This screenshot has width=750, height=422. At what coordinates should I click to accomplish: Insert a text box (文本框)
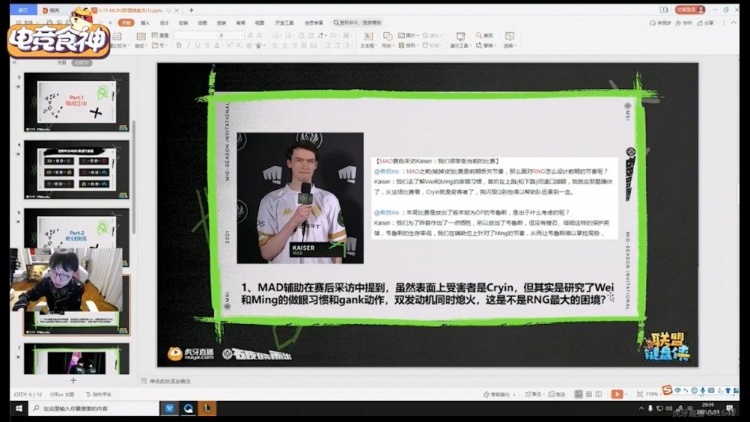[x=368, y=40]
